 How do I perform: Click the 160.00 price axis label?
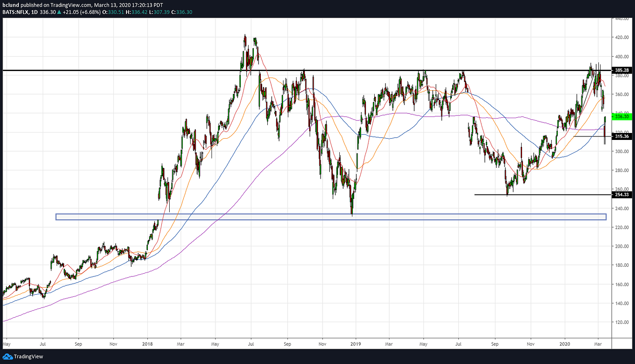coord(621,284)
